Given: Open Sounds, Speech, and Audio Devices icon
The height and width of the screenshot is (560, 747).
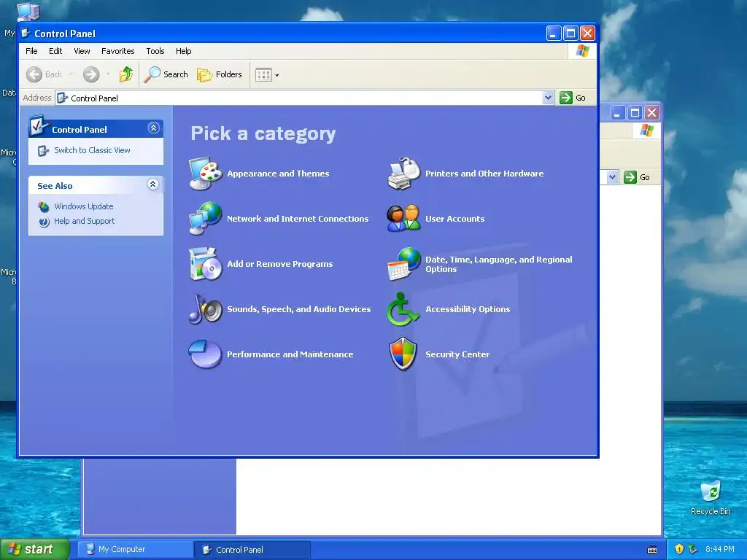Looking at the screenshot, I should [205, 308].
